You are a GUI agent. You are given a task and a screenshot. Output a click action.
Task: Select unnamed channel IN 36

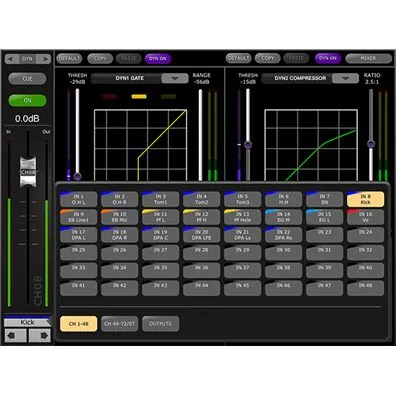point(201,270)
